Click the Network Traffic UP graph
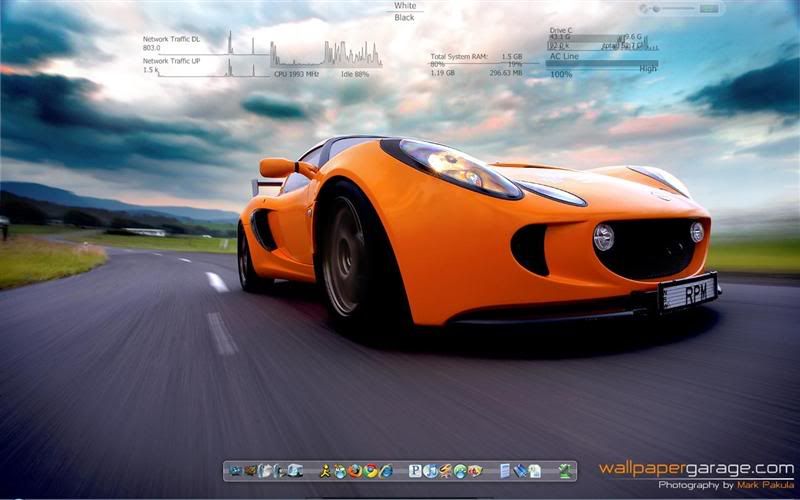Viewport: 800px width, 500px height. pyautogui.click(x=213, y=67)
